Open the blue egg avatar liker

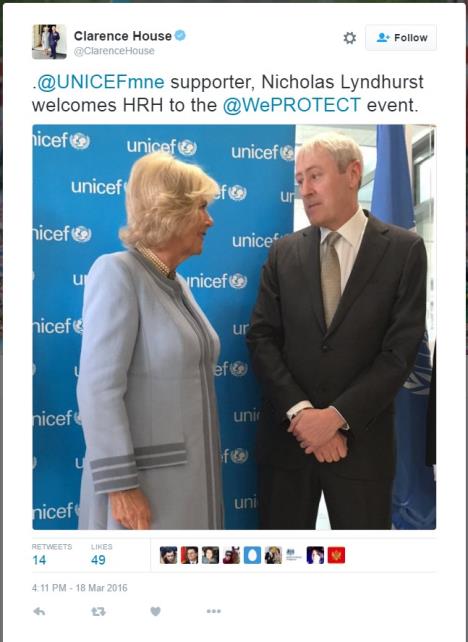click(x=252, y=555)
